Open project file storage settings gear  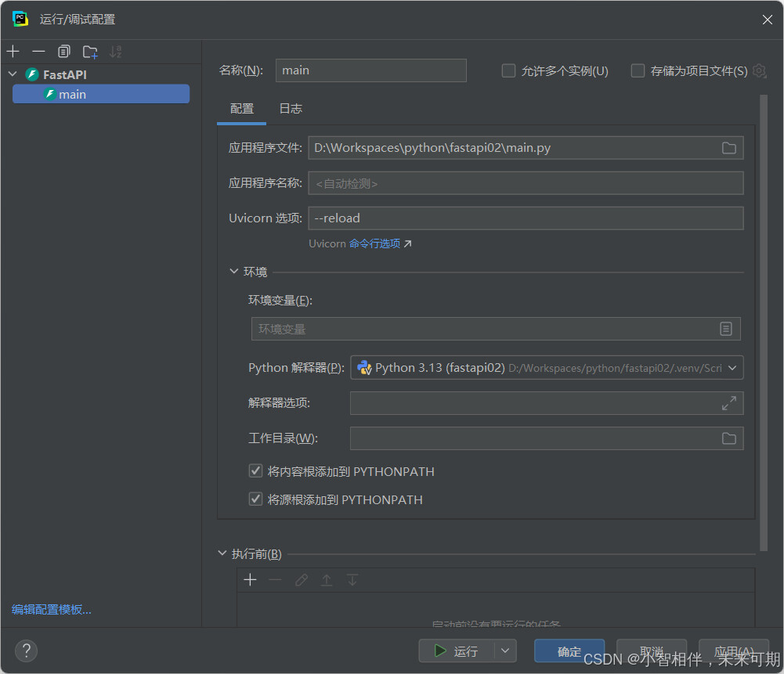[x=759, y=70]
